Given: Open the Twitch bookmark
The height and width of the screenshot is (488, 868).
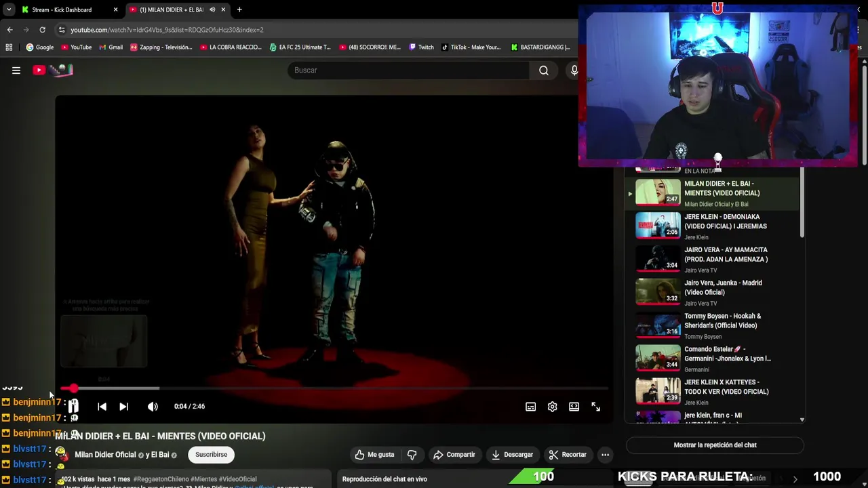Looking at the screenshot, I should tap(421, 47).
